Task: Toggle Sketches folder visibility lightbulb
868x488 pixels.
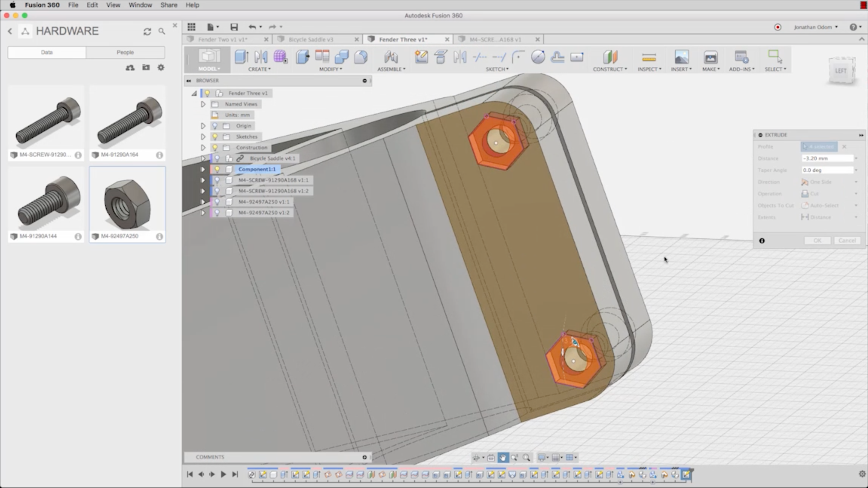Action: tap(215, 137)
